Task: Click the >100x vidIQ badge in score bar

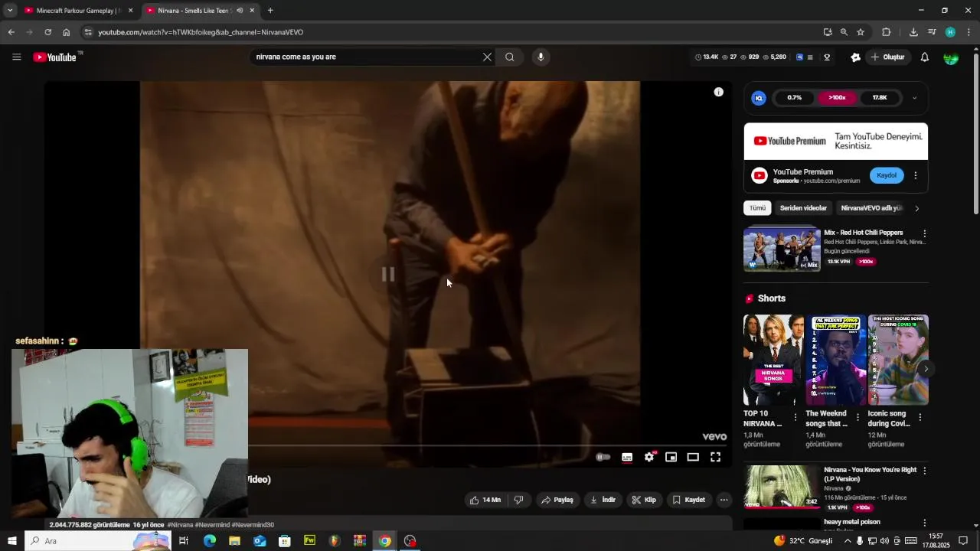Action: [837, 98]
